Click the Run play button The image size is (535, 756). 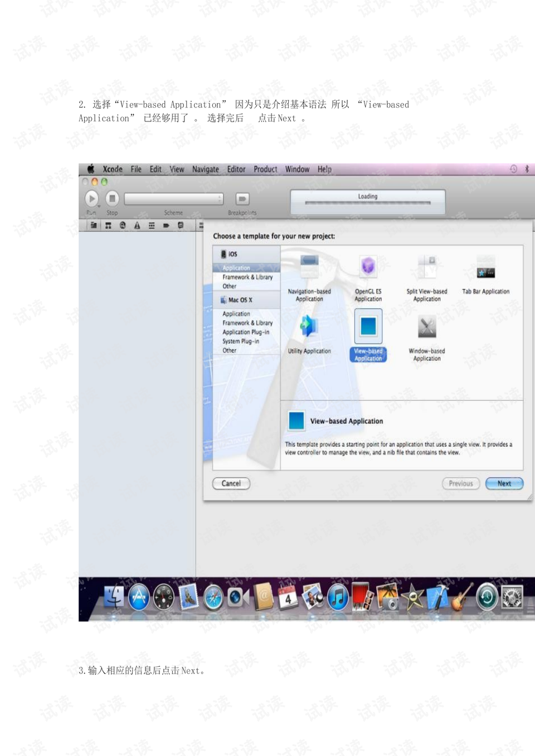[x=92, y=198]
